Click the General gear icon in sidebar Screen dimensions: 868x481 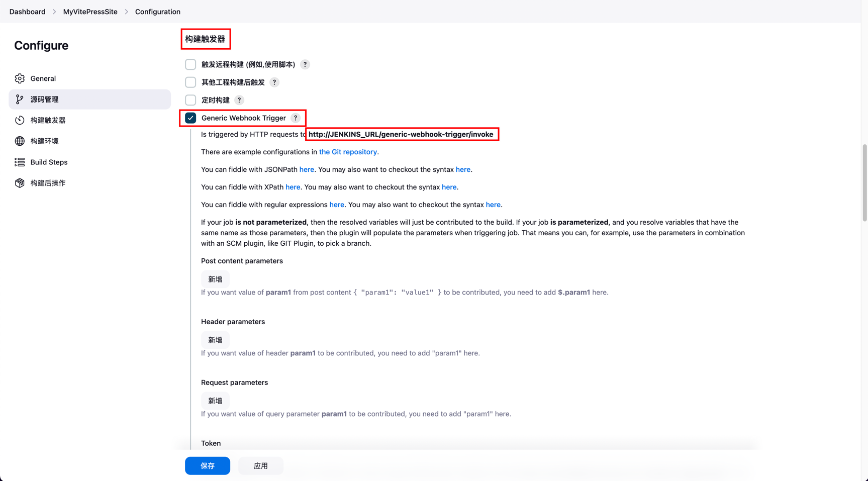[x=20, y=78]
